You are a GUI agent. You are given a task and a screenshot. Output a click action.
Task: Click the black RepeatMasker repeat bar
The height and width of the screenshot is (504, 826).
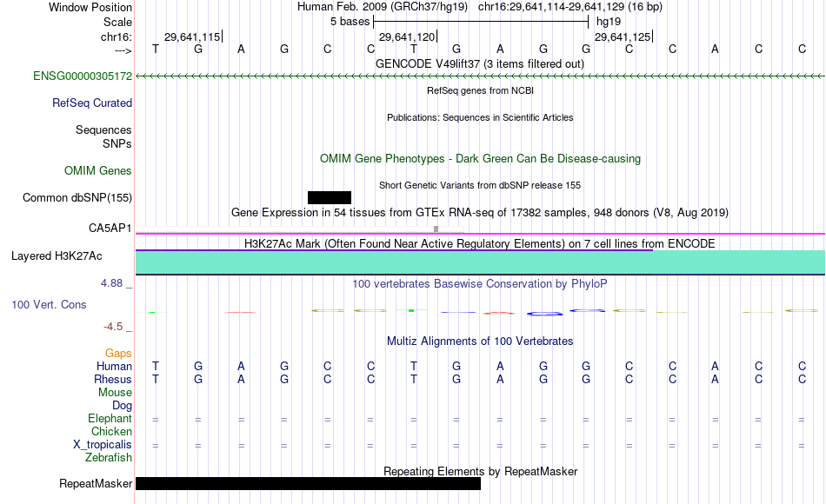pos(308,483)
